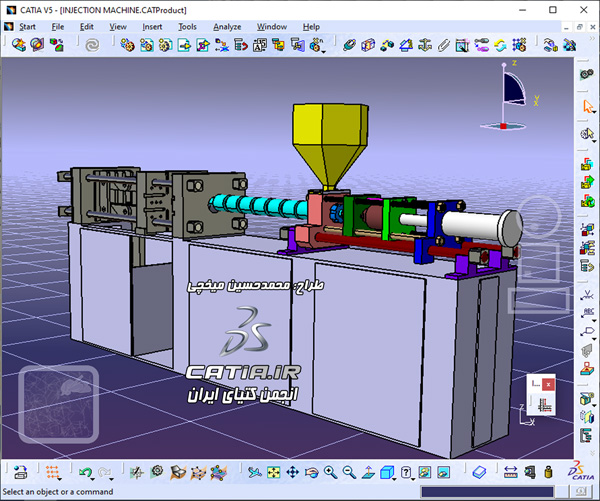Image resolution: width=600 pixels, height=501 pixels.
Task: Open the Tools menu
Action: (x=187, y=27)
